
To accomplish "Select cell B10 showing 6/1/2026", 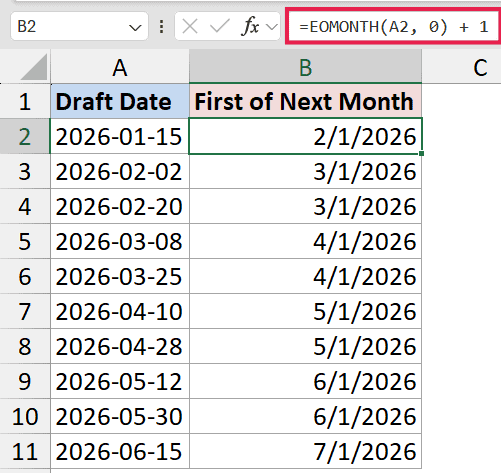I will [305, 416].
